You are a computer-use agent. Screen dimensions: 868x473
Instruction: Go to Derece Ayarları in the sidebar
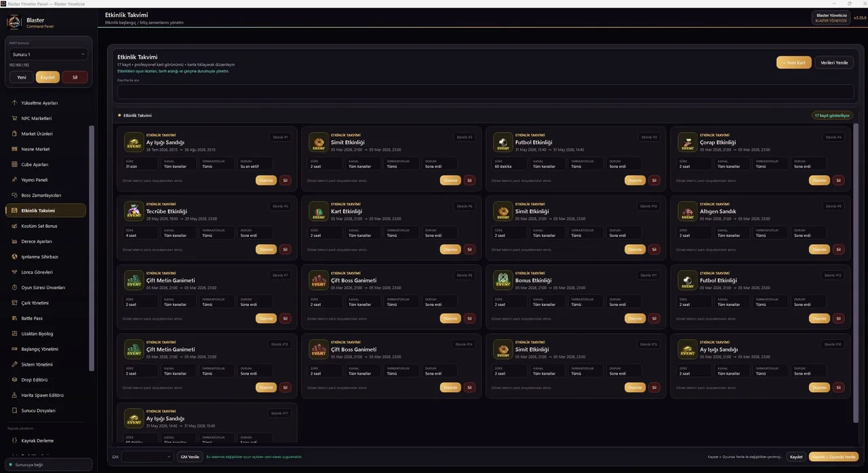pos(45,242)
